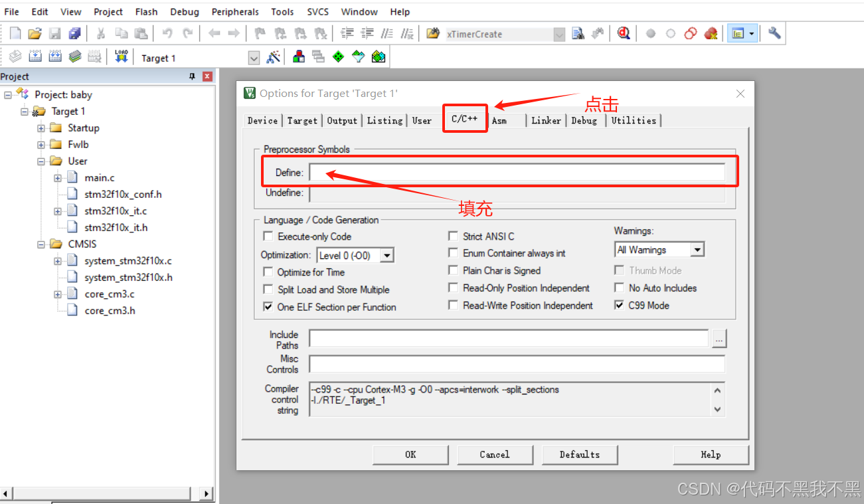Click the kill all breakpoints icon
The height and width of the screenshot is (504, 864).
[x=711, y=33]
